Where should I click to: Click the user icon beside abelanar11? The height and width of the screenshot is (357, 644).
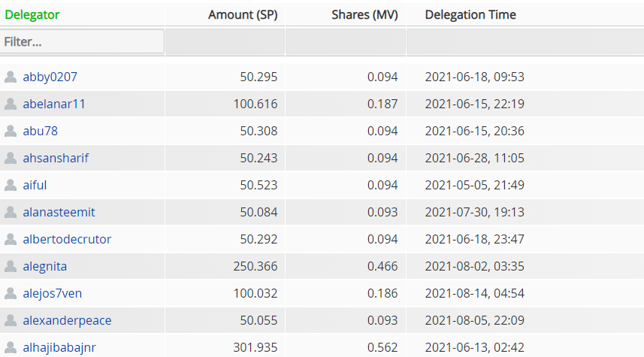pos(11,104)
